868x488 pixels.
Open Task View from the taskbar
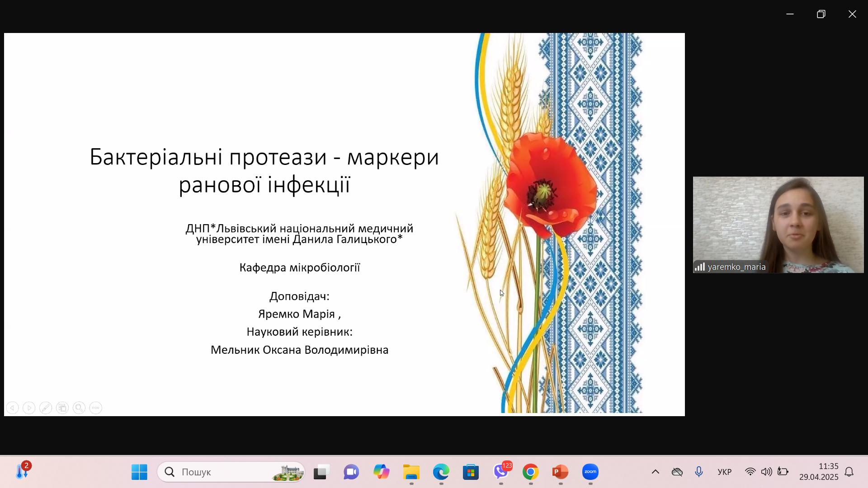(321, 472)
